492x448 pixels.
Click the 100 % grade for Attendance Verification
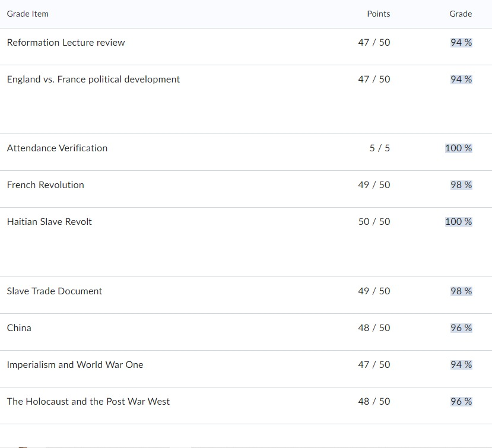[458, 148]
